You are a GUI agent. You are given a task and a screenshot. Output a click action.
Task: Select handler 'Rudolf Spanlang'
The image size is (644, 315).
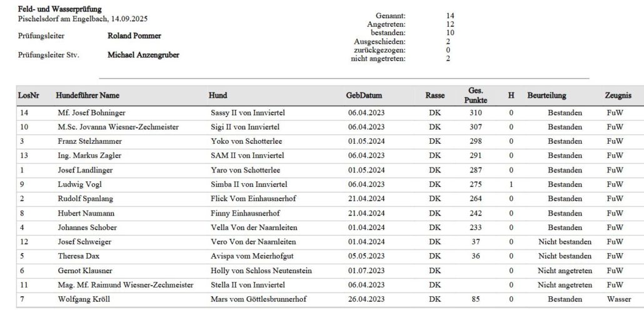(86, 199)
